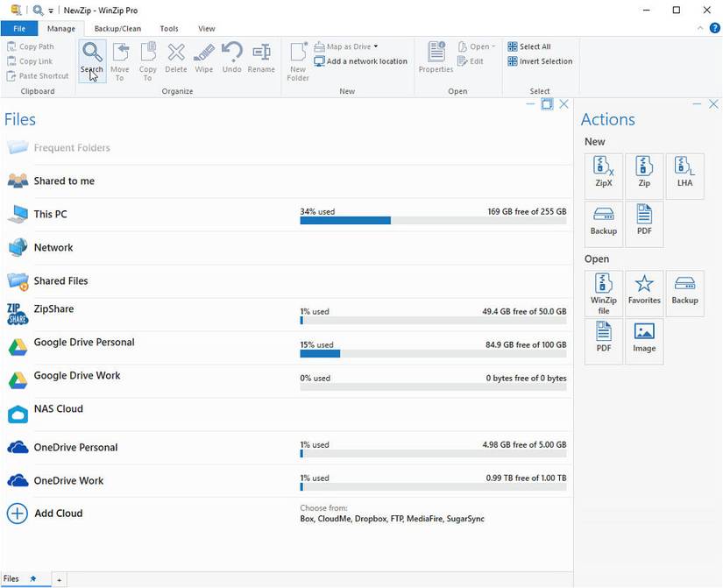
Task: Minimize the Files pane
Action: [x=530, y=104]
